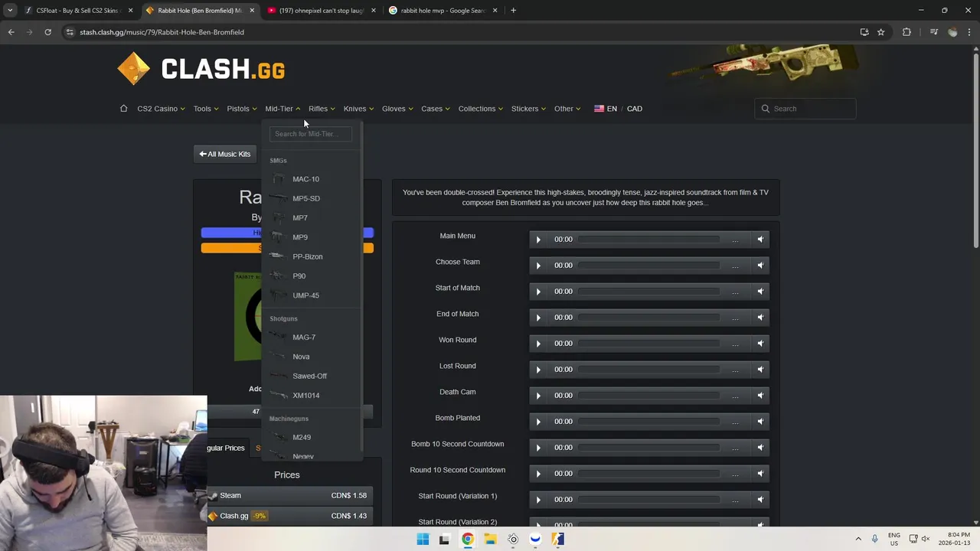
Task: Open a new browser tab
Action: point(513,11)
